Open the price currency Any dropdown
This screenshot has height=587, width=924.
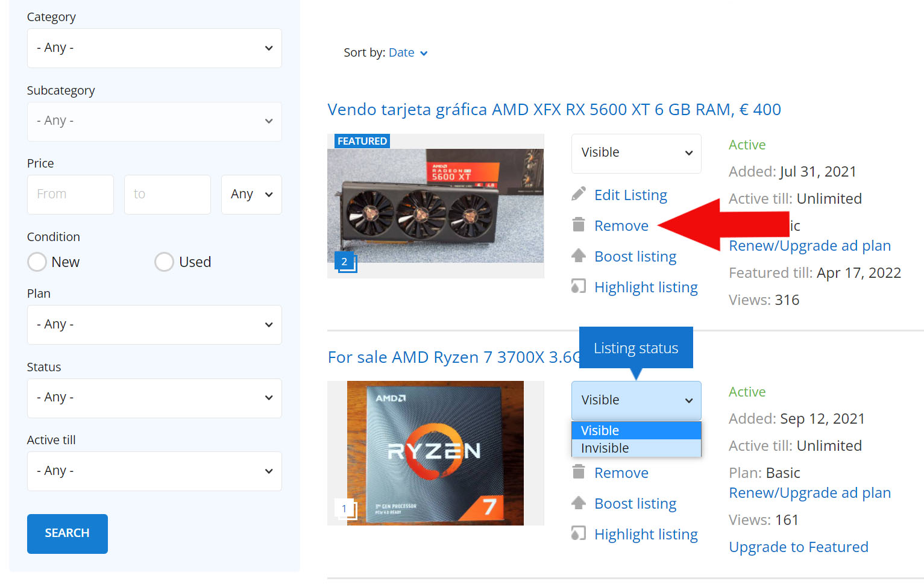point(251,194)
